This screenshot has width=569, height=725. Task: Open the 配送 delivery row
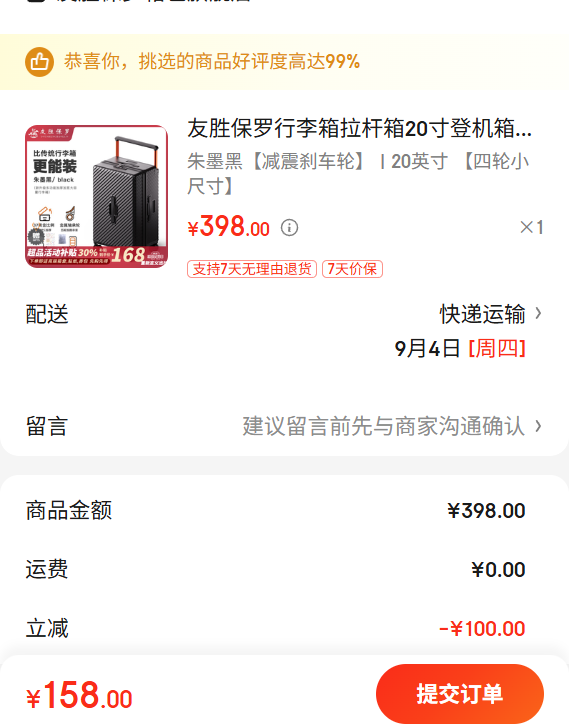pyautogui.click(x=284, y=332)
